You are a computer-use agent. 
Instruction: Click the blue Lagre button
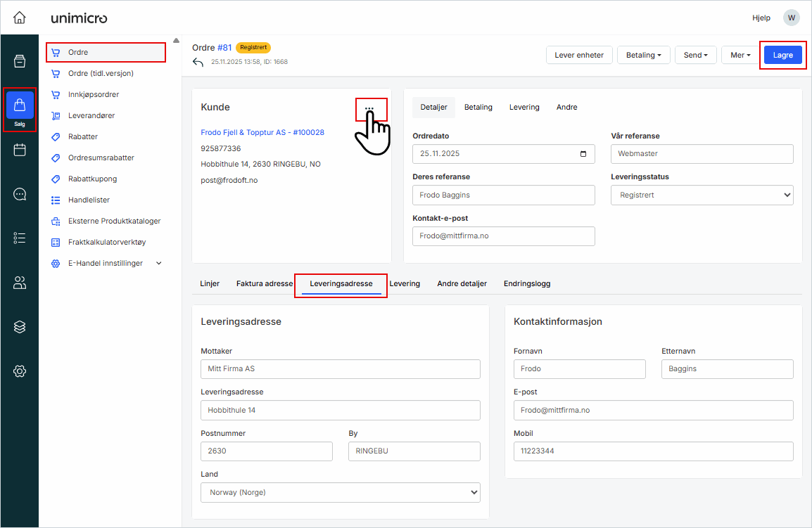[782, 55]
